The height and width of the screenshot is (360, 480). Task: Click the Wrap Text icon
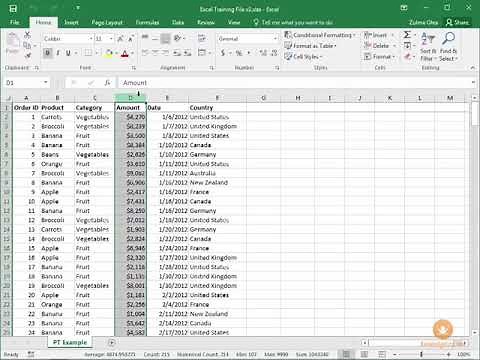[202, 38]
